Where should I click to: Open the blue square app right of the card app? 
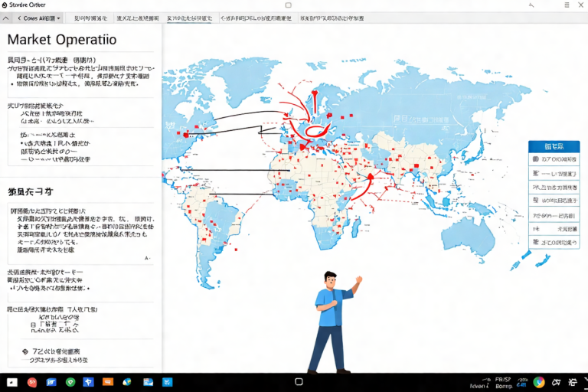(167, 382)
